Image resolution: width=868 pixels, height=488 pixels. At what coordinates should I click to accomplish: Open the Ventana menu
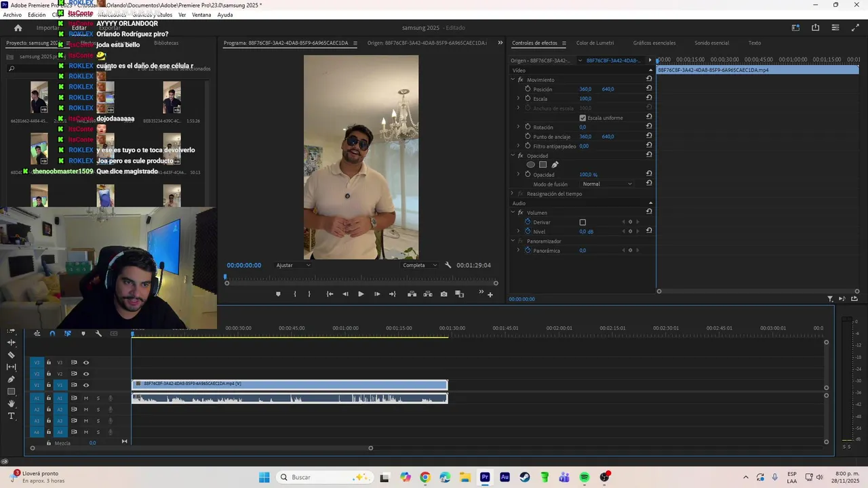coord(201,15)
